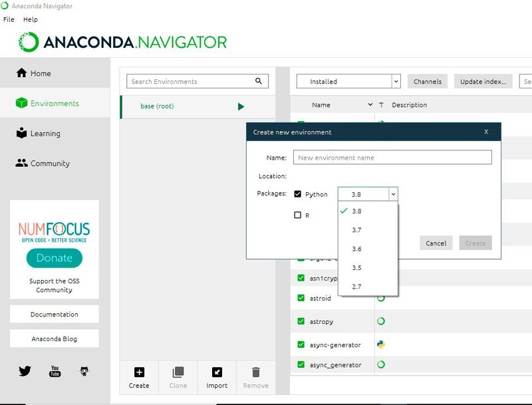The image size is (532, 405).
Task: Select the astroid package name
Action: coord(320,298)
